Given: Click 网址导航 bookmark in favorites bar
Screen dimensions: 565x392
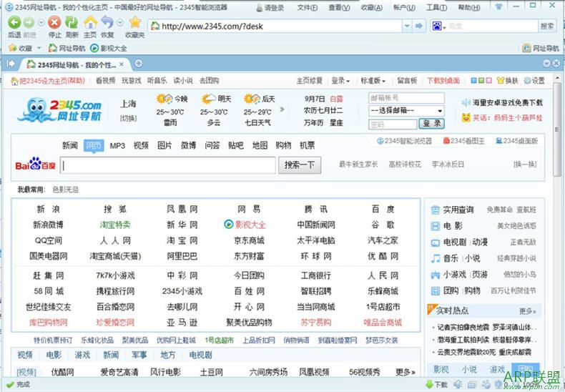Looking at the screenshot, I should [67, 48].
